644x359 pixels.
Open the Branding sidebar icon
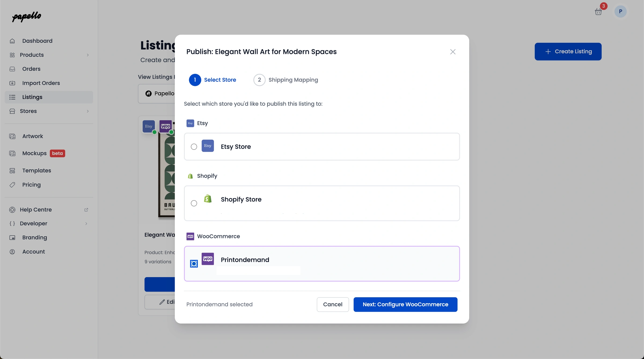[x=13, y=237]
